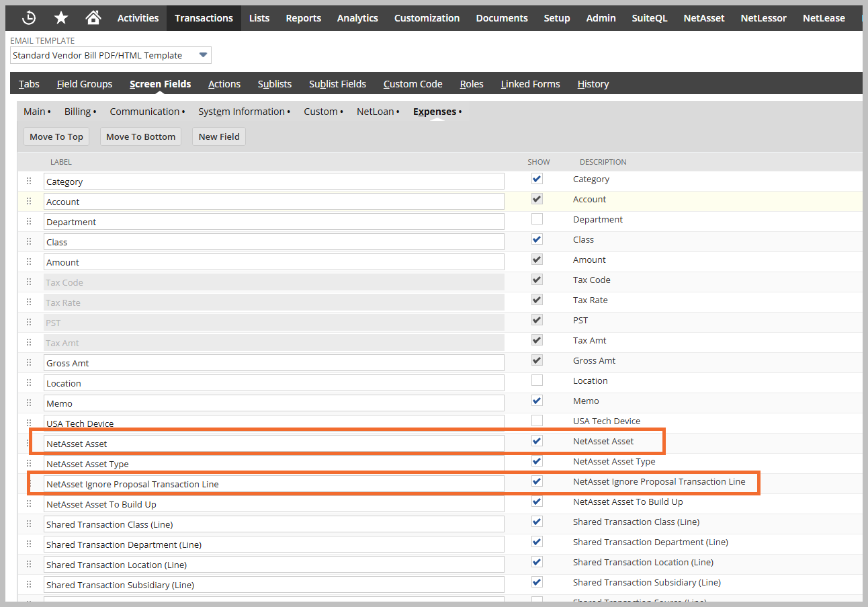Open the SuiteQL menu
868x607 pixels.
pyautogui.click(x=650, y=18)
